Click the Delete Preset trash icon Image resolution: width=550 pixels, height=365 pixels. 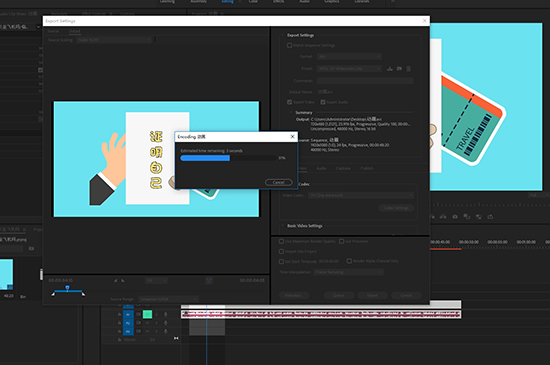(409, 69)
